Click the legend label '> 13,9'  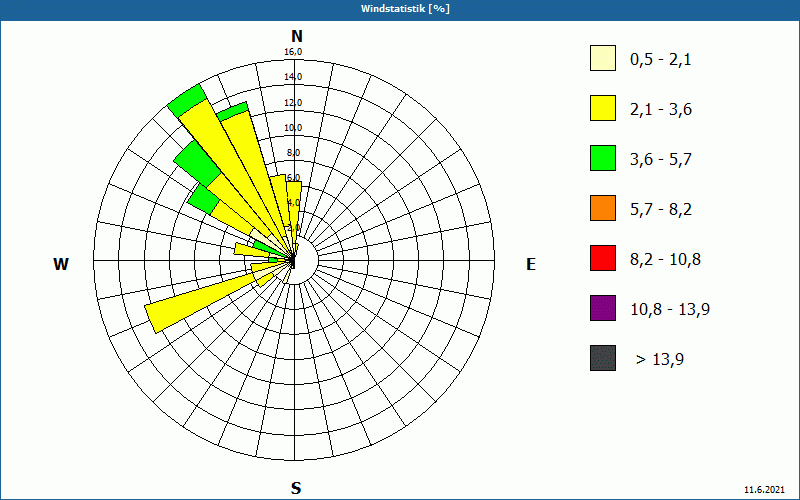660,360
